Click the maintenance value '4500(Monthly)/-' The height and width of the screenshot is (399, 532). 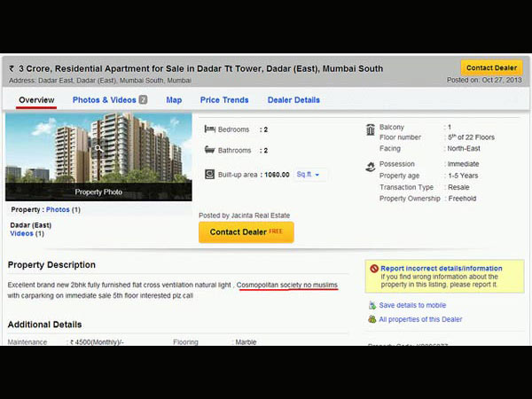point(97,342)
